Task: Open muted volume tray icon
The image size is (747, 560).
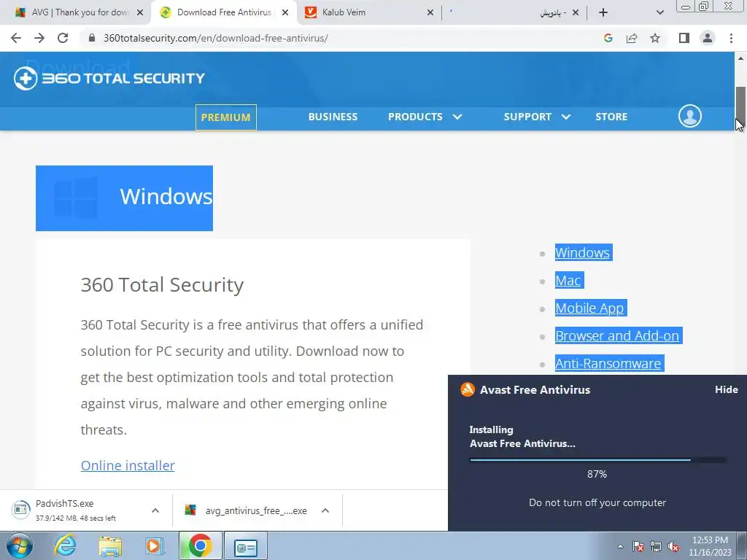Action: [x=673, y=546]
